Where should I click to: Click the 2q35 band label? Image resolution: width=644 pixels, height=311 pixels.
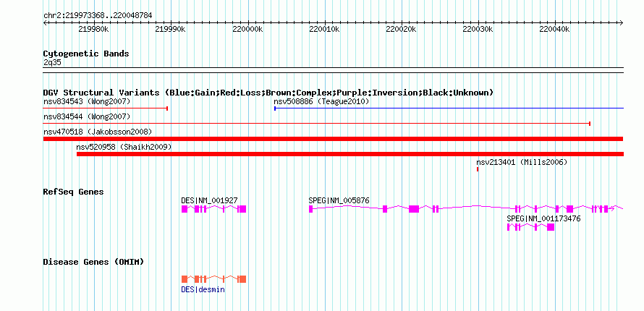pyautogui.click(x=52, y=63)
